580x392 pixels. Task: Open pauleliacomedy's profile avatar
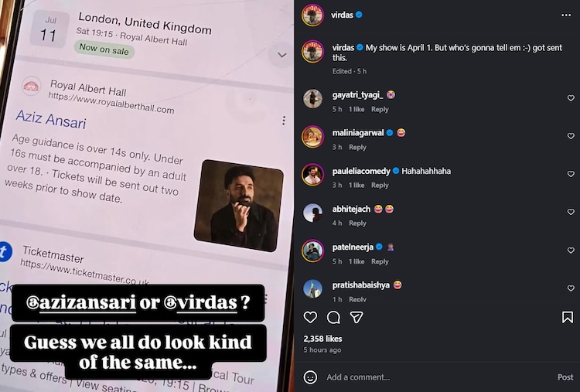pos(312,174)
